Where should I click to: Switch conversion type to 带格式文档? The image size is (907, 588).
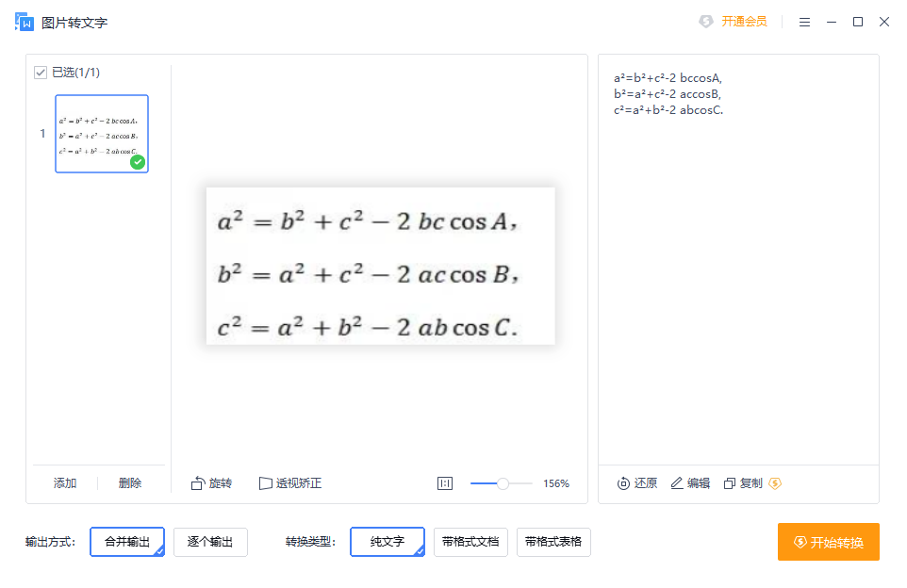tap(470, 542)
